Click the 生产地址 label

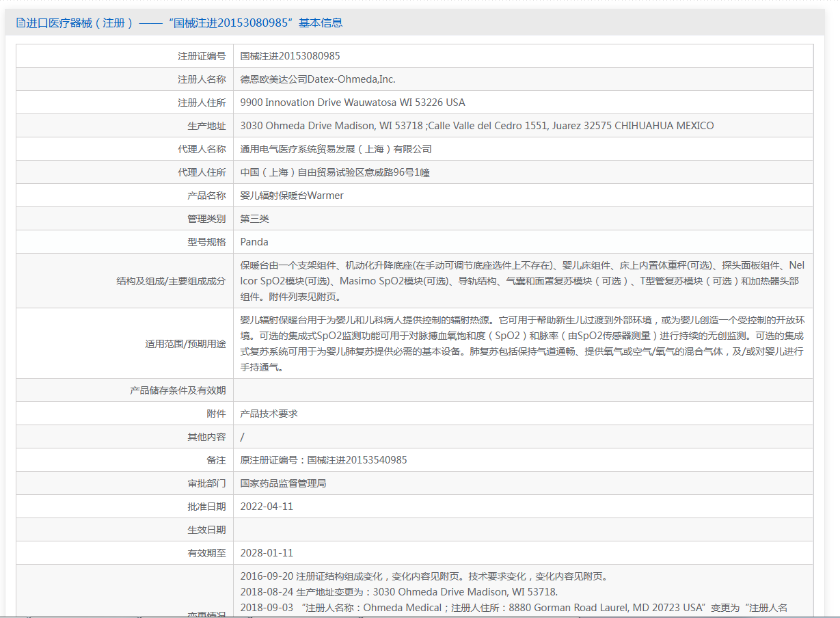(206, 126)
